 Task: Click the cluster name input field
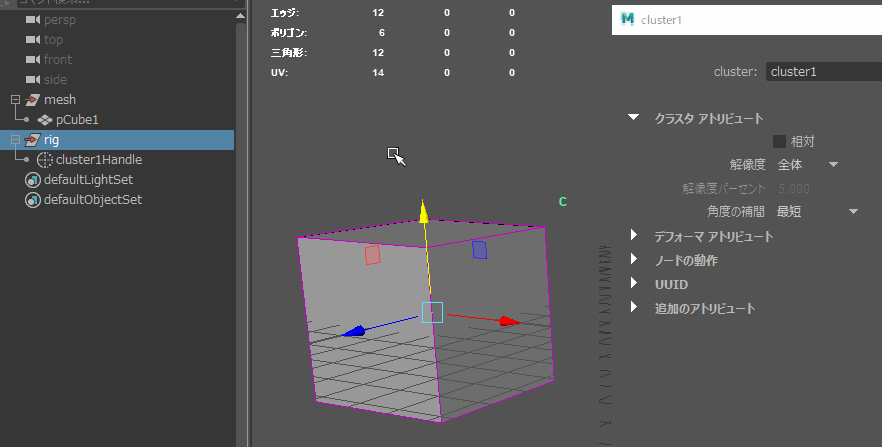point(824,71)
